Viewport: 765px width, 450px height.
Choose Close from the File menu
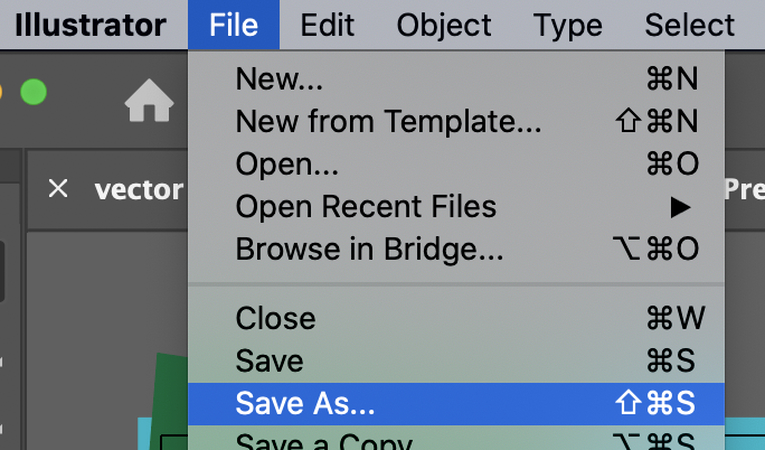point(275,318)
